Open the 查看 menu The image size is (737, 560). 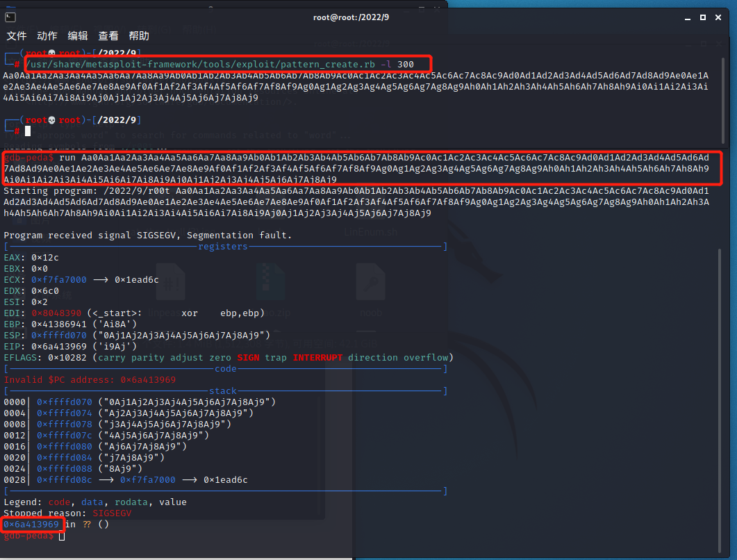[x=108, y=35]
